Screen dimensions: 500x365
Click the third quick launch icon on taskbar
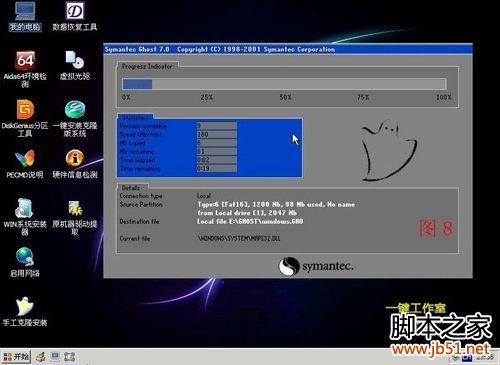pyautogui.click(x=69, y=357)
